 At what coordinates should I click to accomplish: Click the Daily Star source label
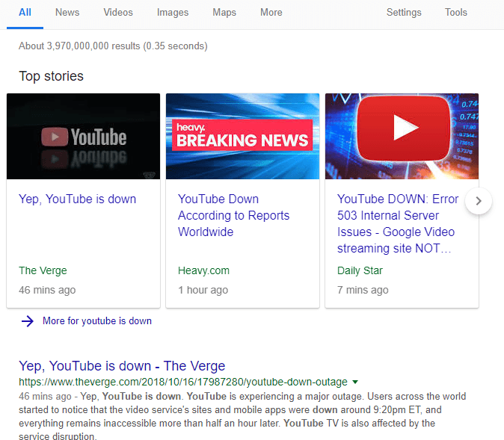coord(360,270)
